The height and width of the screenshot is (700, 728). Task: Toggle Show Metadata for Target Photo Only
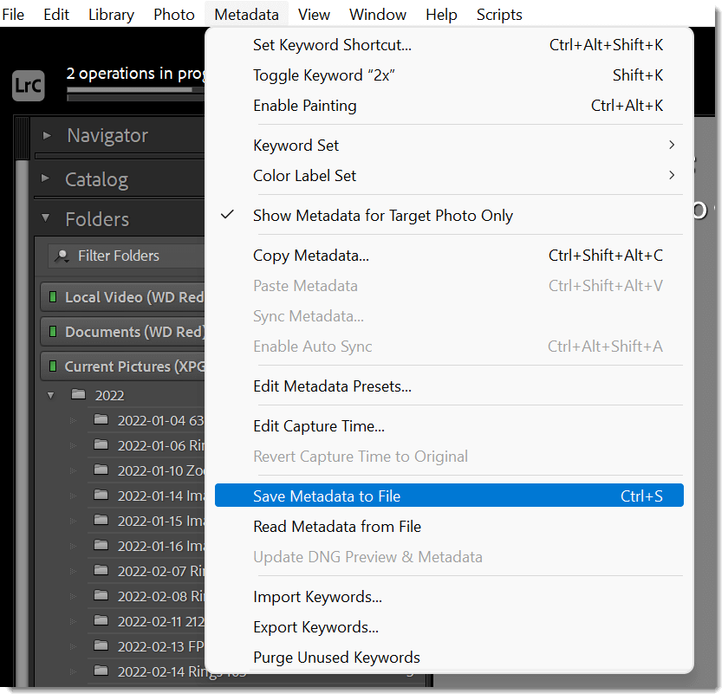point(382,216)
